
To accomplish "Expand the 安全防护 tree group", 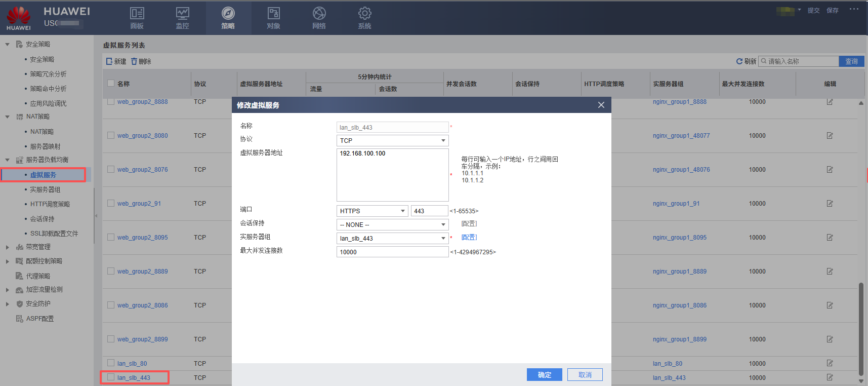I will [7, 304].
